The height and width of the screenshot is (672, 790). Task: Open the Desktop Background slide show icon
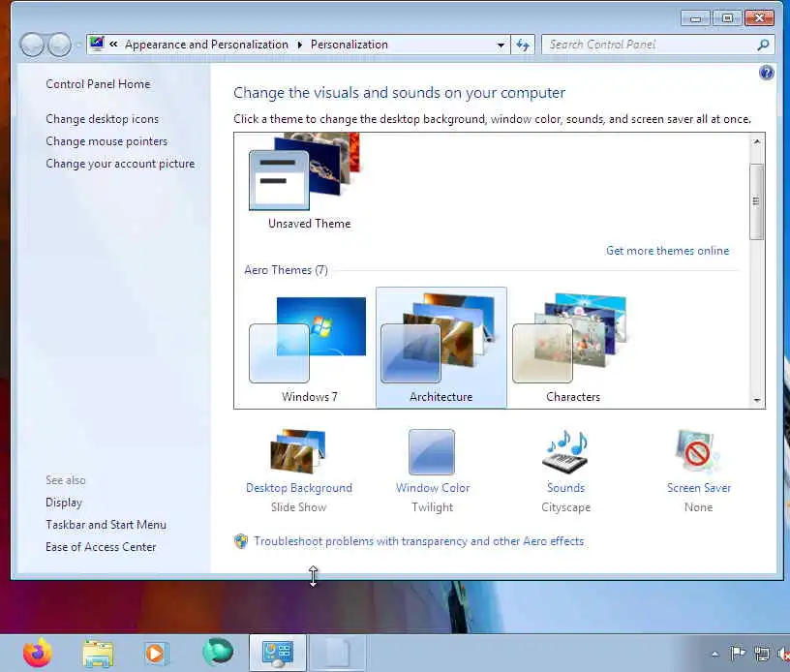tap(298, 451)
